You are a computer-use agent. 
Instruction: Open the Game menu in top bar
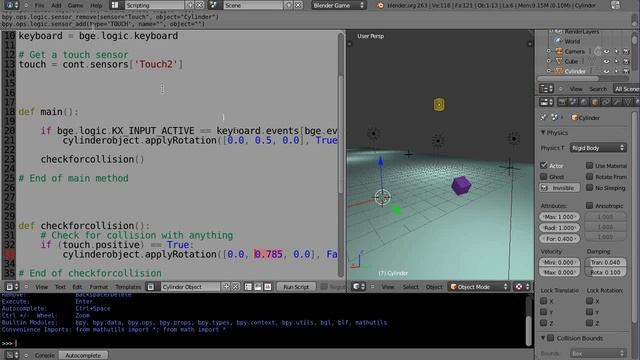(76, 5)
